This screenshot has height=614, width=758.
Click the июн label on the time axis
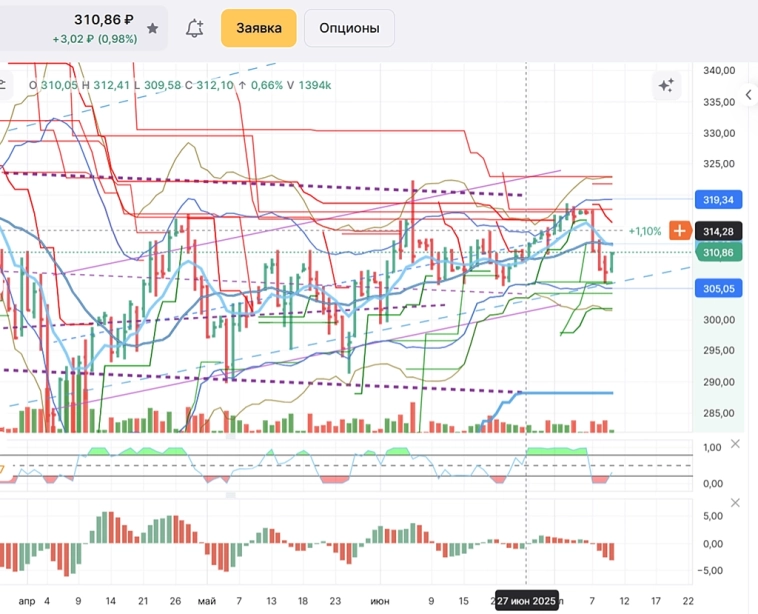pyautogui.click(x=380, y=602)
